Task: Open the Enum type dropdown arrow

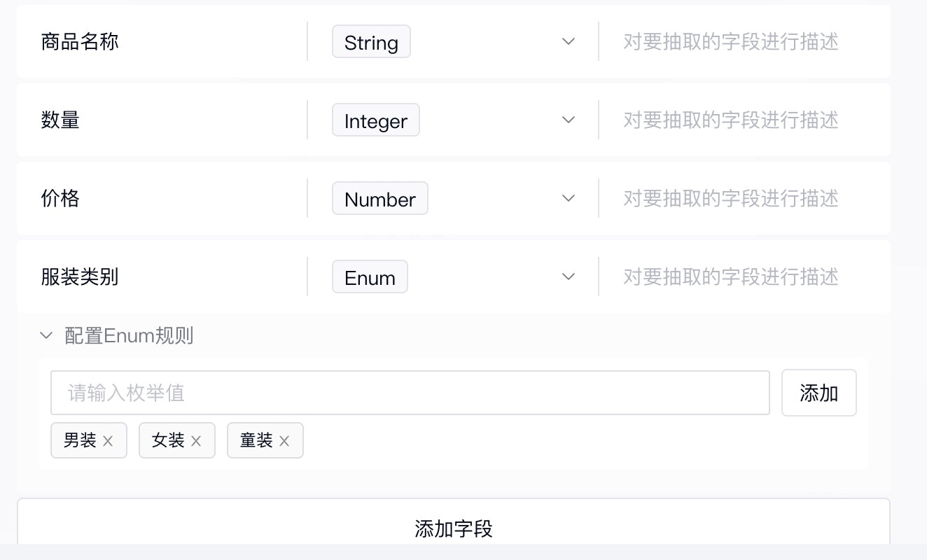Action: tap(569, 277)
